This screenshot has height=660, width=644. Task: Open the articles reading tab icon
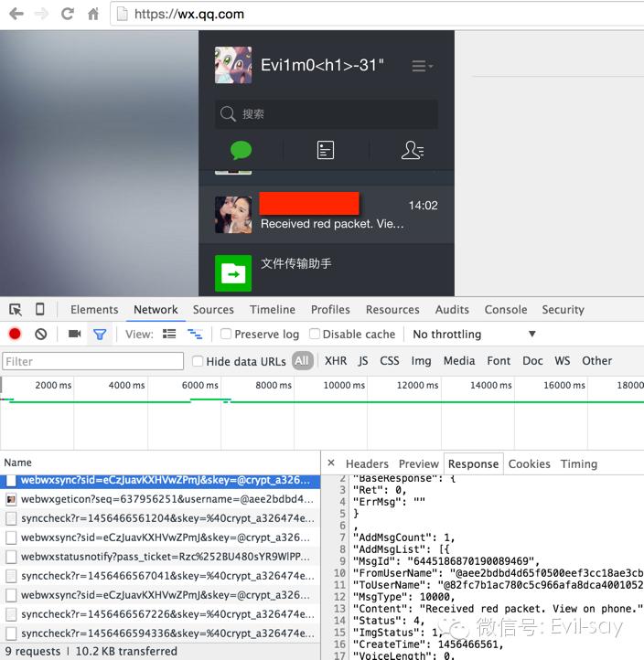pos(326,150)
